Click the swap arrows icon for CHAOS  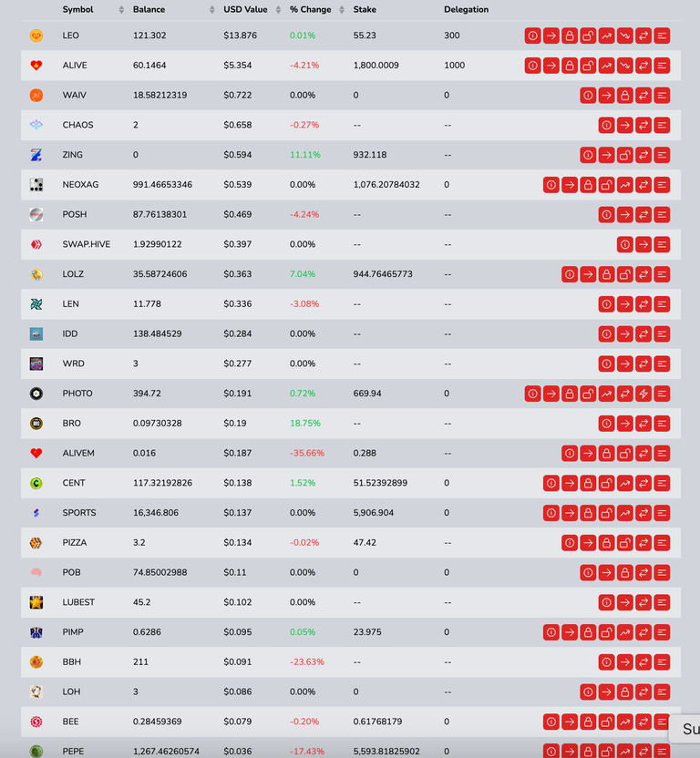[x=643, y=125]
